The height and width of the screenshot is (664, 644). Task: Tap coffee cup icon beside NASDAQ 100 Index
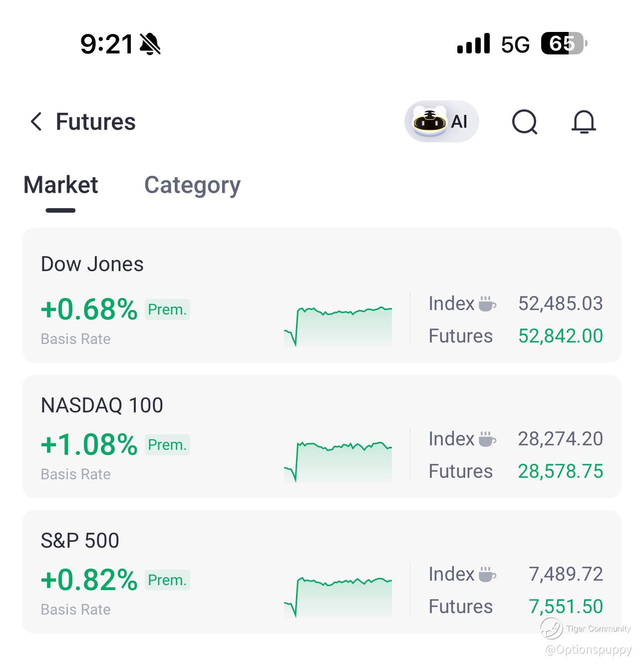[487, 439]
